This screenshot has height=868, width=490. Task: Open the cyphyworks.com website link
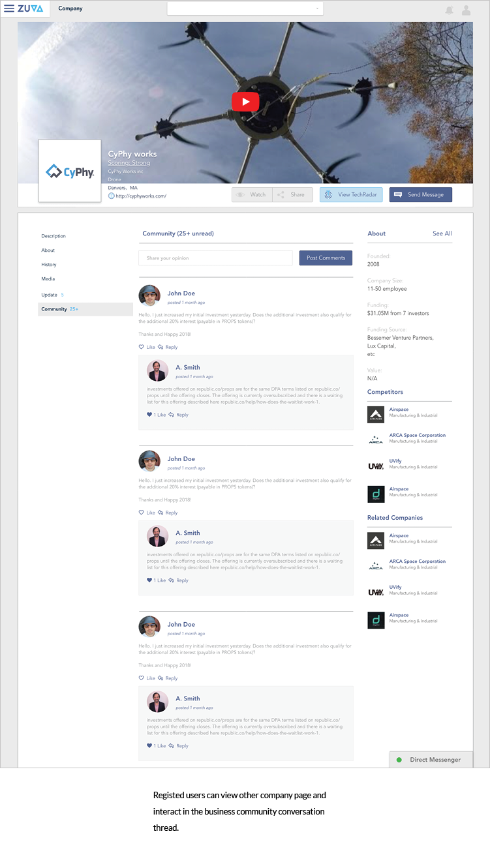[x=141, y=196]
